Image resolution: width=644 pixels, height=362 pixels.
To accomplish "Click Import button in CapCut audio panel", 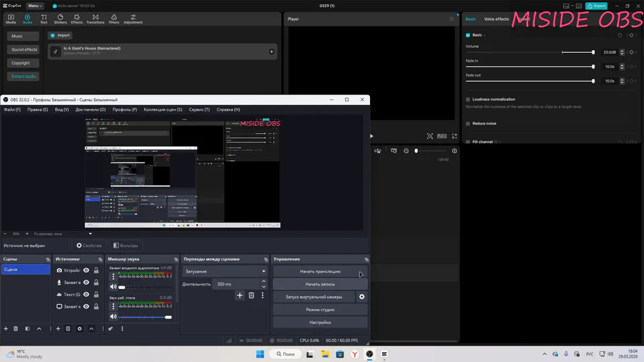I will click(60, 35).
